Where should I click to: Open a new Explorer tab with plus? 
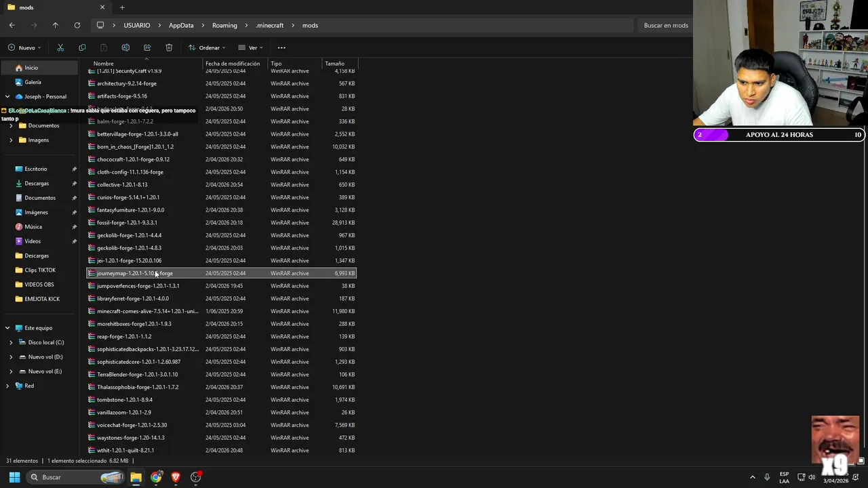[x=122, y=7]
